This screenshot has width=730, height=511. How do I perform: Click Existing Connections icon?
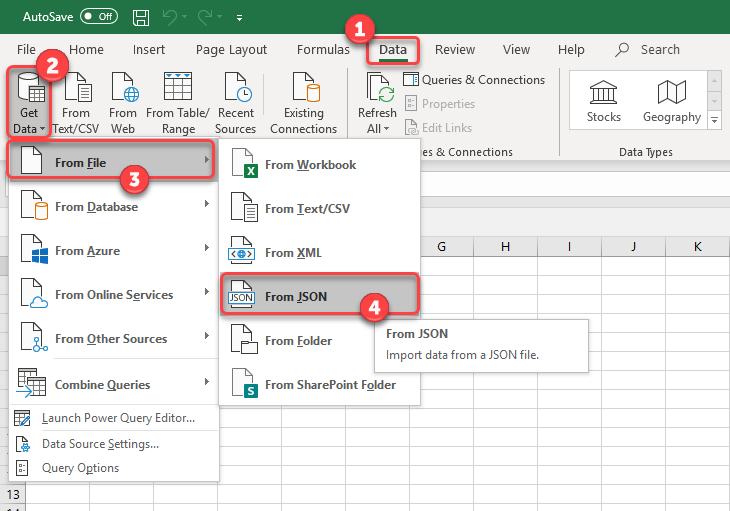303,103
